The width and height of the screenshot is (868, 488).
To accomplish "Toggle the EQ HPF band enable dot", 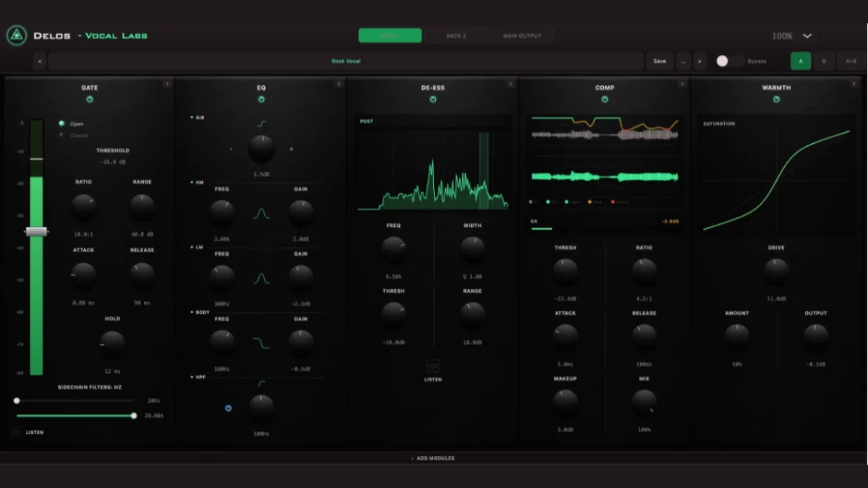I will coord(192,377).
